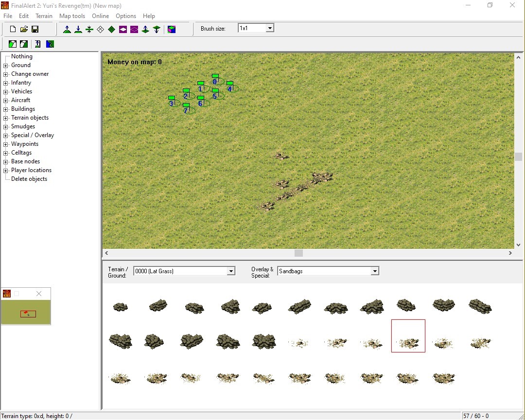Click the FinalAlert application icon in title bar
Viewport: 525px width, 420px height.
[5, 5]
